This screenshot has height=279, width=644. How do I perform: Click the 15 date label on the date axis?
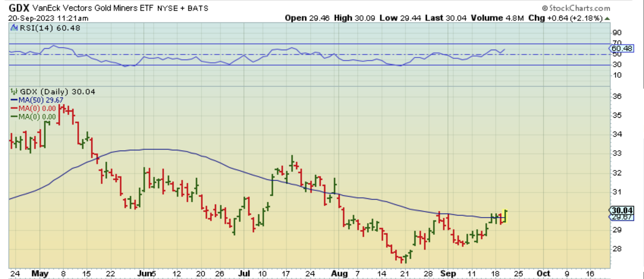click(x=87, y=274)
